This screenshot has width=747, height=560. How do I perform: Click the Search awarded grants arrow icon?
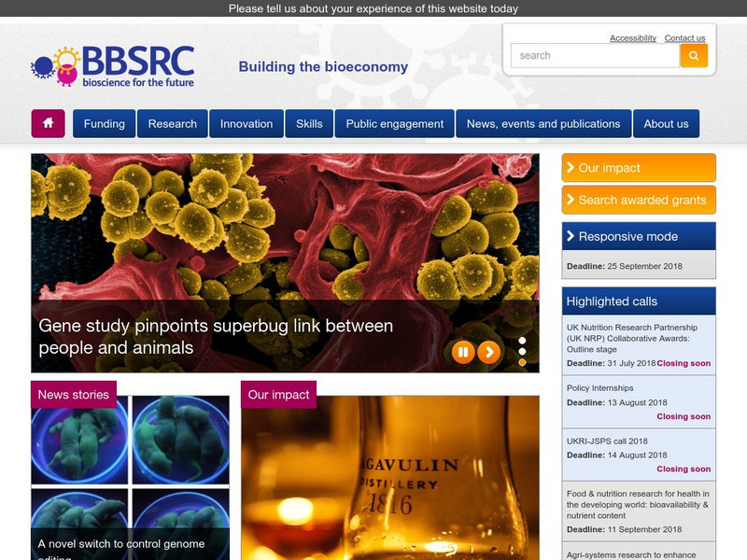point(571,199)
